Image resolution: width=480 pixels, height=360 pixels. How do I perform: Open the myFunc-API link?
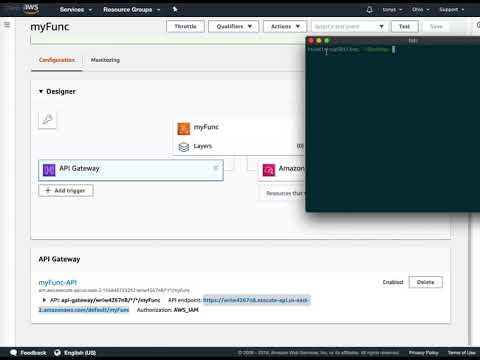pos(58,282)
